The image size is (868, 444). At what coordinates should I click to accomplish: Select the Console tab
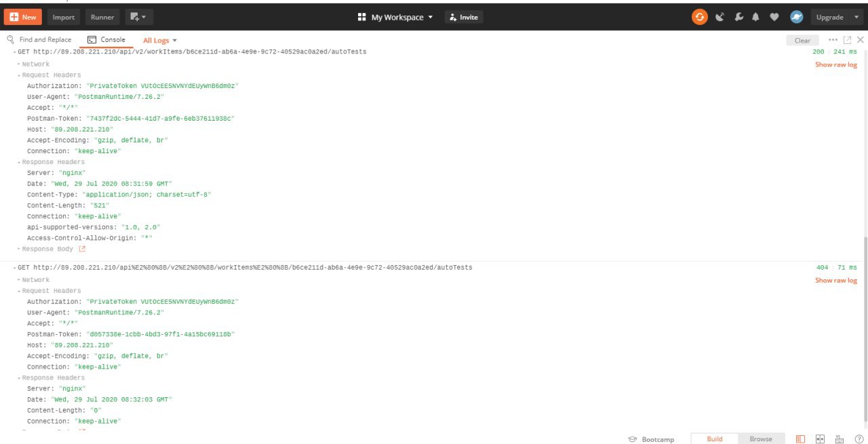pos(107,40)
